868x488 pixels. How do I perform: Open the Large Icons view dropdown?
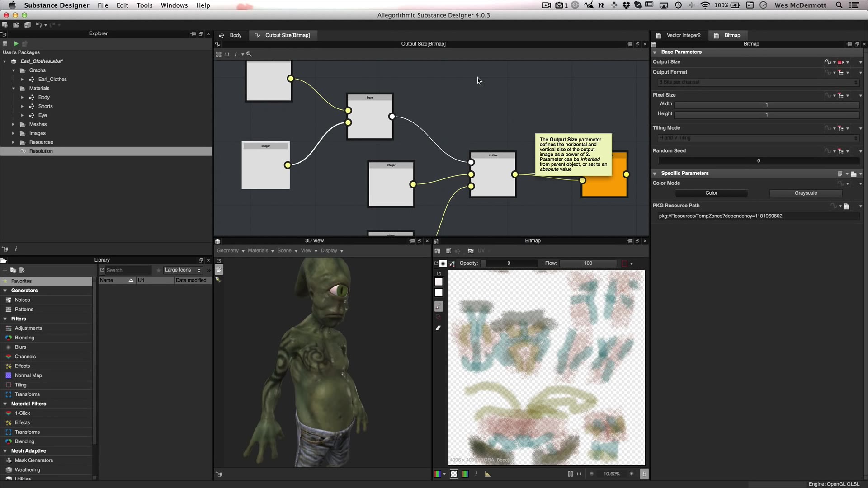pos(182,270)
